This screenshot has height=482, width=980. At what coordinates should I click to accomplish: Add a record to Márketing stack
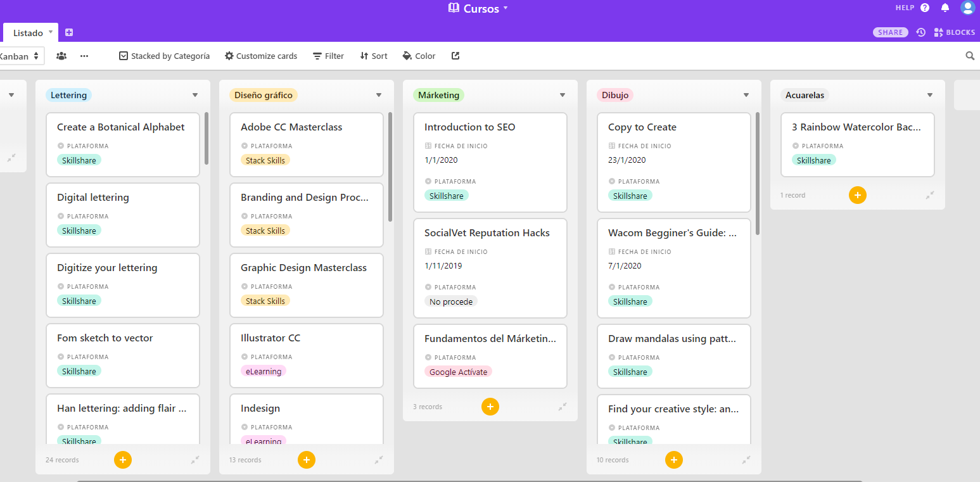click(x=490, y=407)
